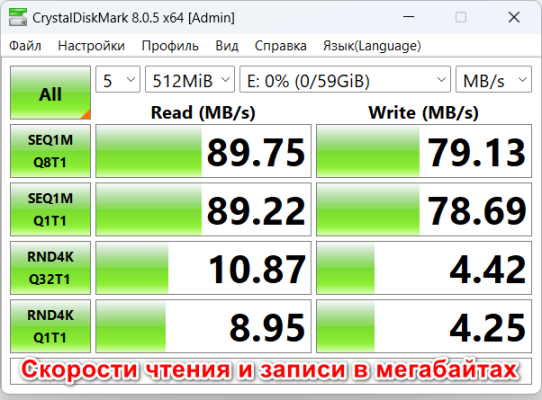Click the CrystalDiskMark app icon in title bar
The image size is (542, 400).
18,17
